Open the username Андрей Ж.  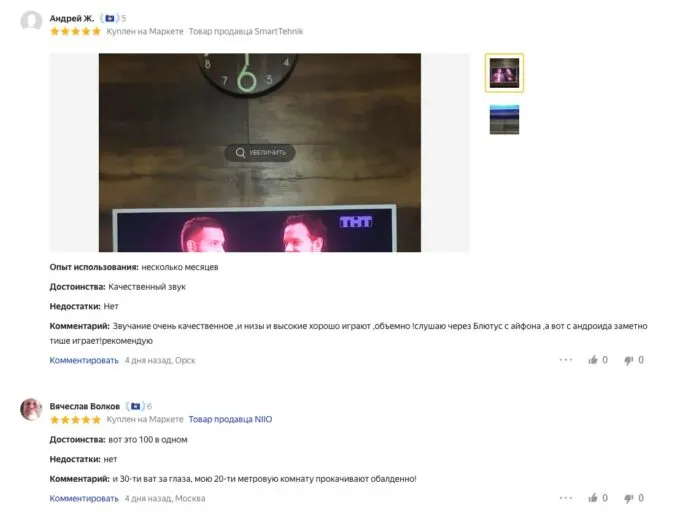pos(72,18)
